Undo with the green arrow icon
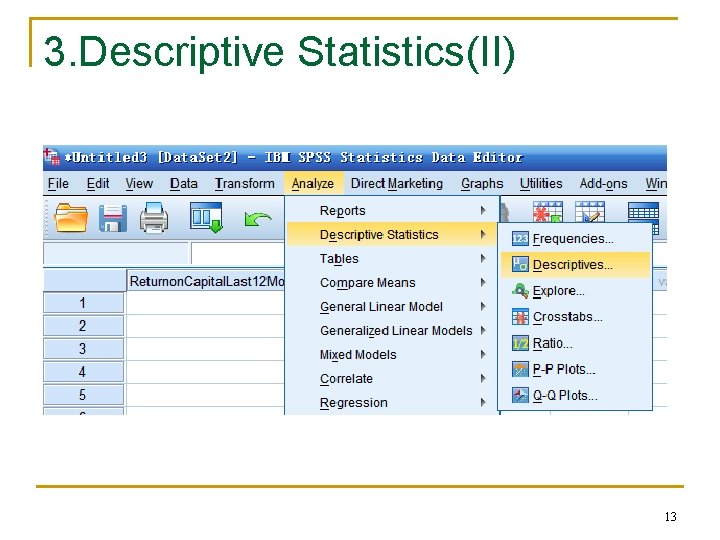 [258, 219]
